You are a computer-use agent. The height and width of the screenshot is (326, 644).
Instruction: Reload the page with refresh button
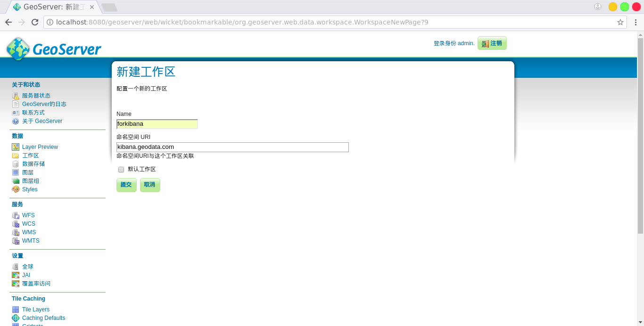[35, 22]
